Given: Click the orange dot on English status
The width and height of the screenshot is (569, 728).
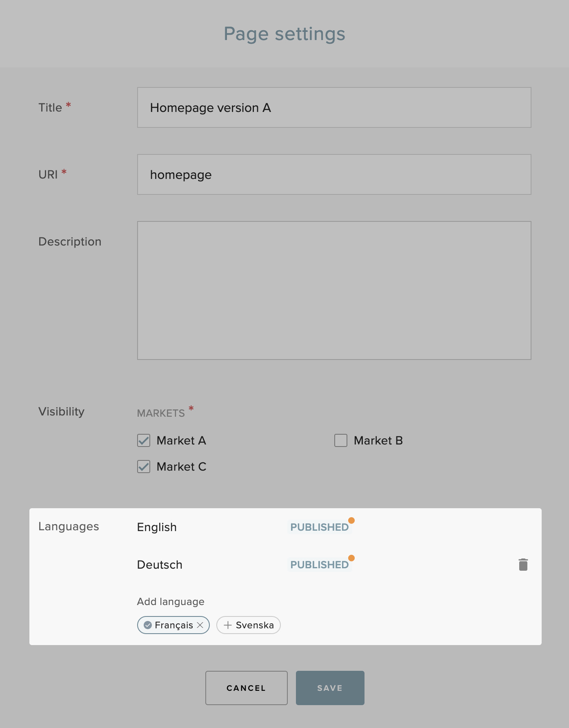Looking at the screenshot, I should 351,520.
